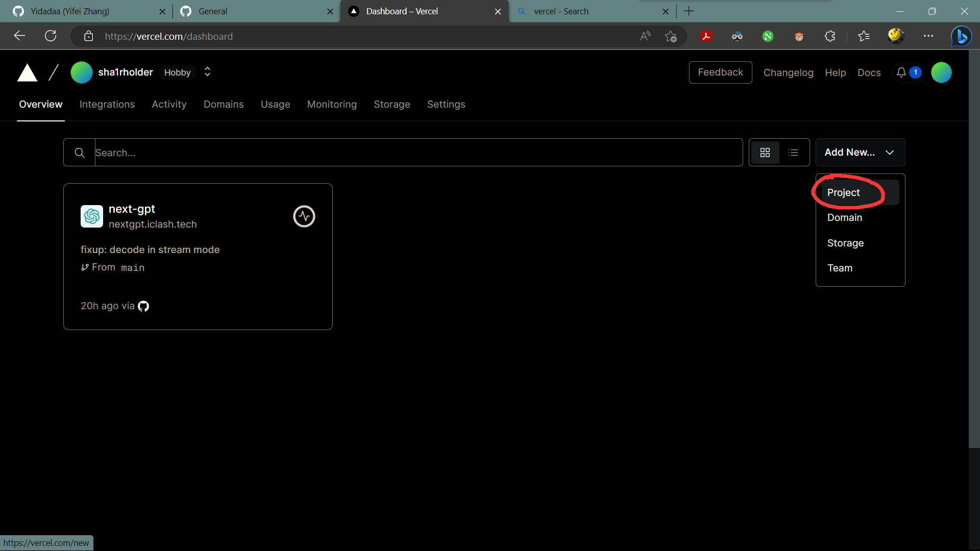Click the Bing sidebar icon

pos(961,36)
